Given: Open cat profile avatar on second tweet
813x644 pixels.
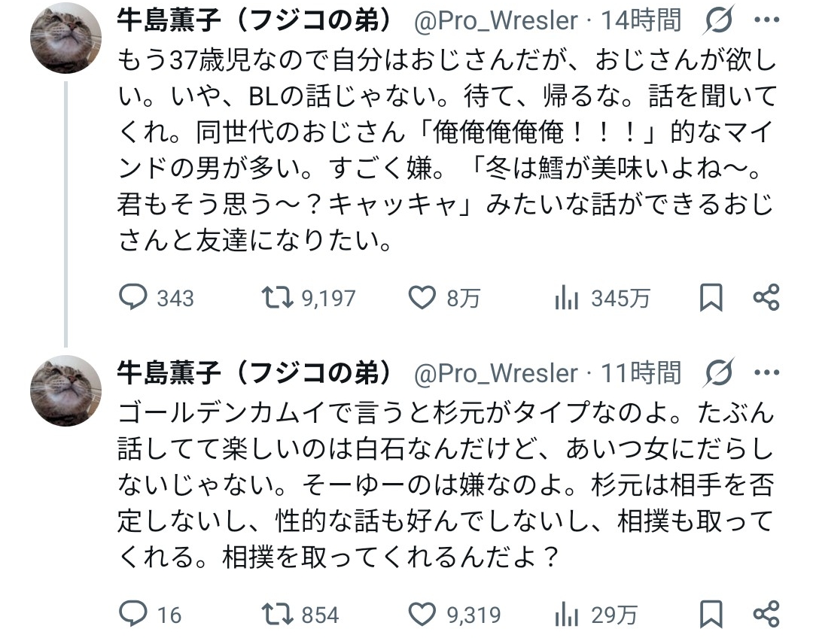Looking at the screenshot, I should 65,390.
